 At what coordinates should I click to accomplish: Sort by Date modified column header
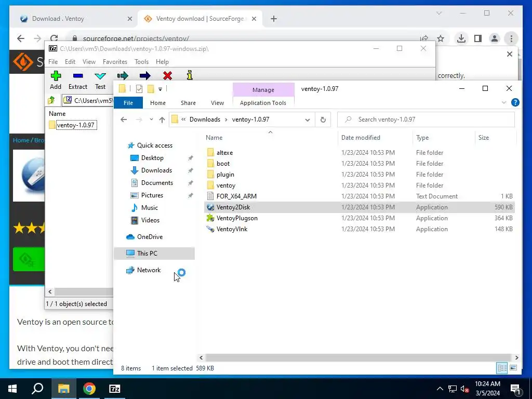(x=361, y=137)
